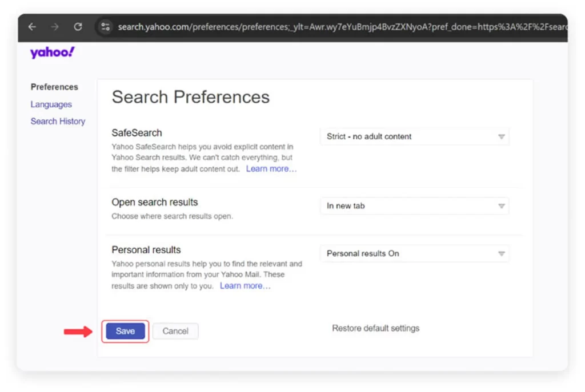Open the 'Personal results On' dropdown
This screenshot has width=585, height=392.
414,253
